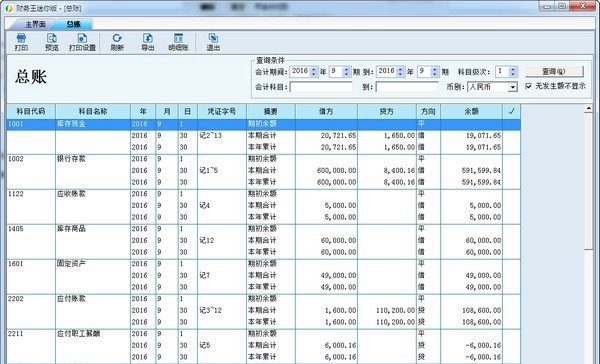Click voucher number 记2~13
The width and height of the screenshot is (600, 364).
[210, 135]
